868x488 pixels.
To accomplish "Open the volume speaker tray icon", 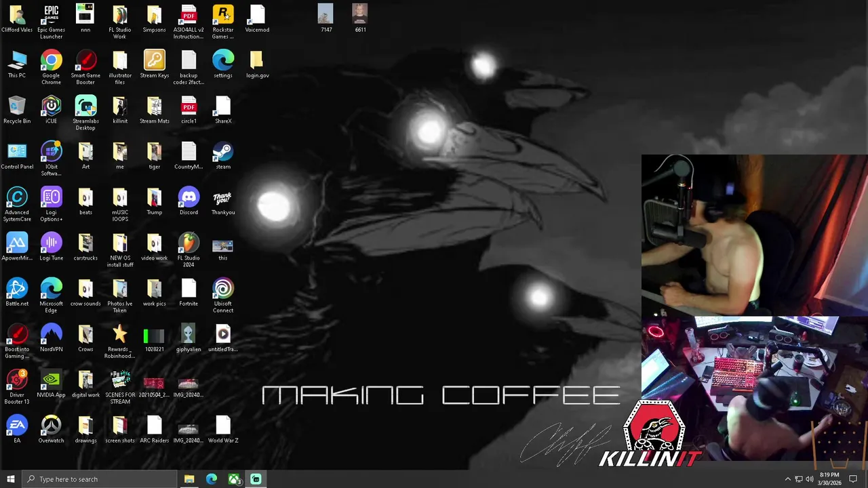I will pos(809,479).
